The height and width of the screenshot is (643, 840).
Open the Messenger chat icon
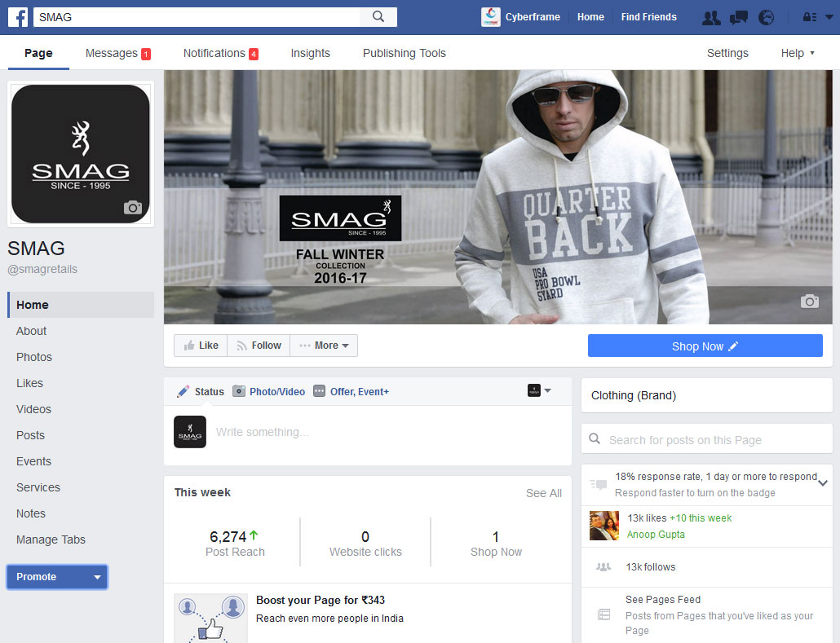tap(739, 16)
